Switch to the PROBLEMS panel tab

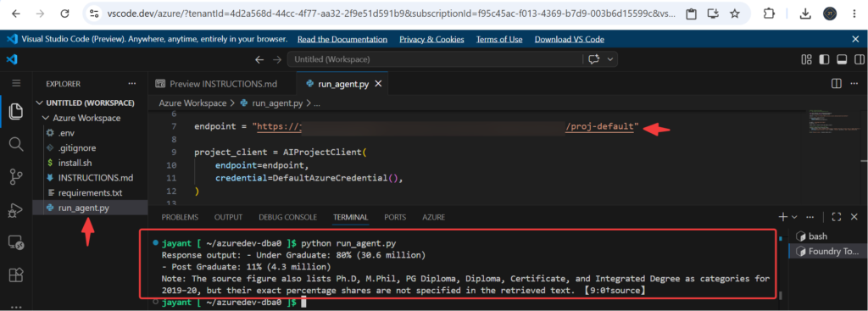(180, 218)
